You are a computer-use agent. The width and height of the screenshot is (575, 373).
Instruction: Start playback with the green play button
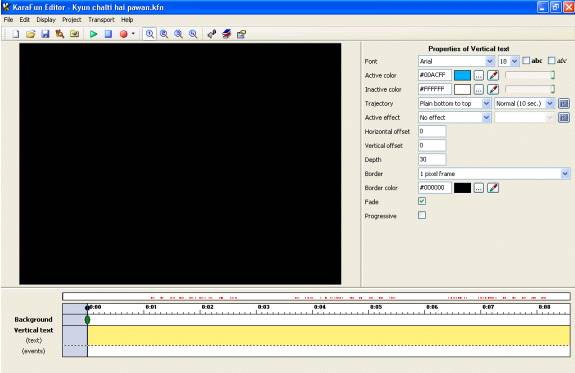point(94,34)
